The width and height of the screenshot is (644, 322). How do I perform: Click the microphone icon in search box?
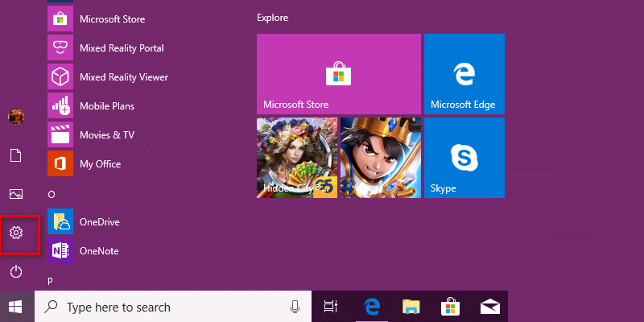(295, 307)
